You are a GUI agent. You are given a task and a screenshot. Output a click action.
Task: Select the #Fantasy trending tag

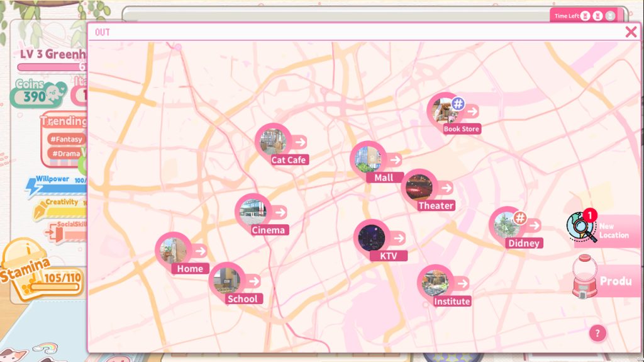click(x=66, y=139)
